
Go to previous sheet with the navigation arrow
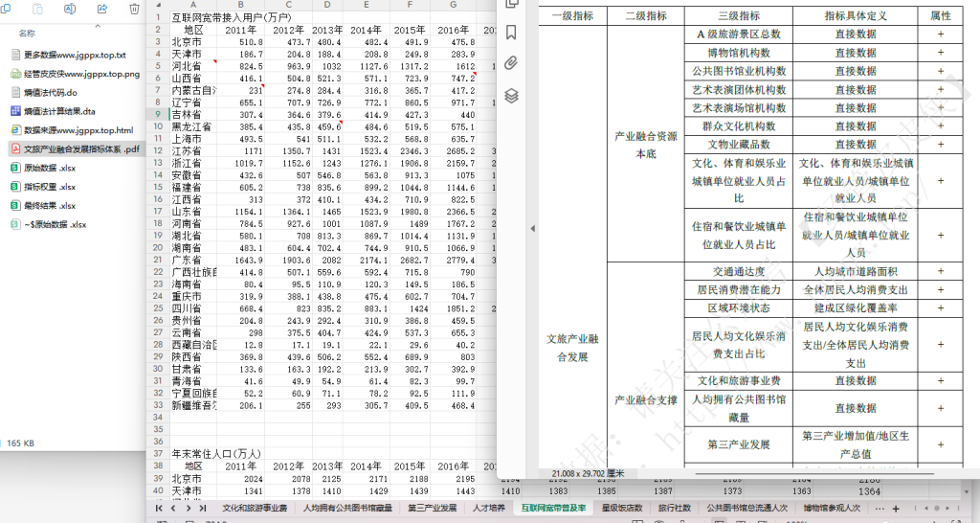pos(173,508)
